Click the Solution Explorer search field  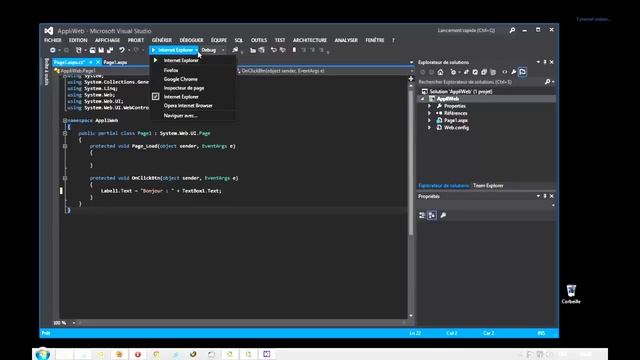[481, 82]
